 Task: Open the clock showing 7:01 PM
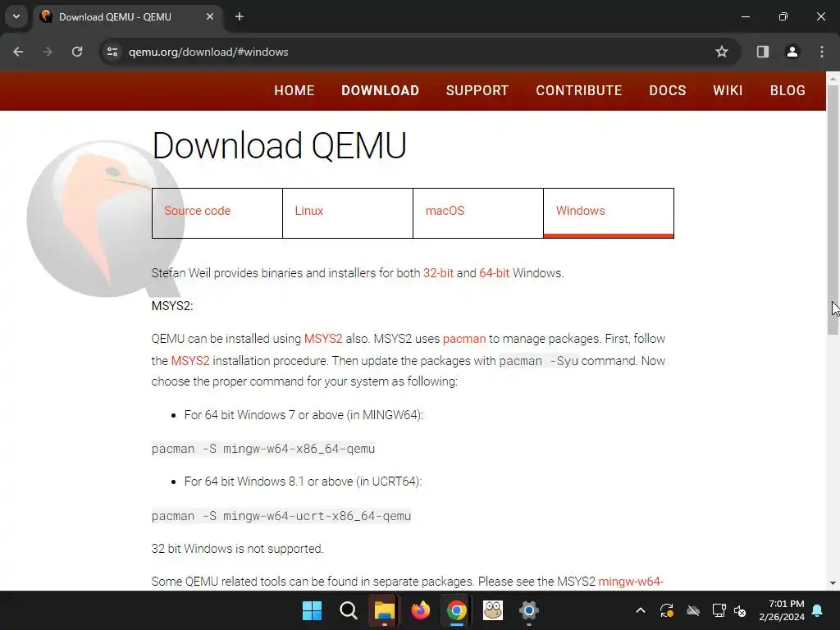(782, 610)
